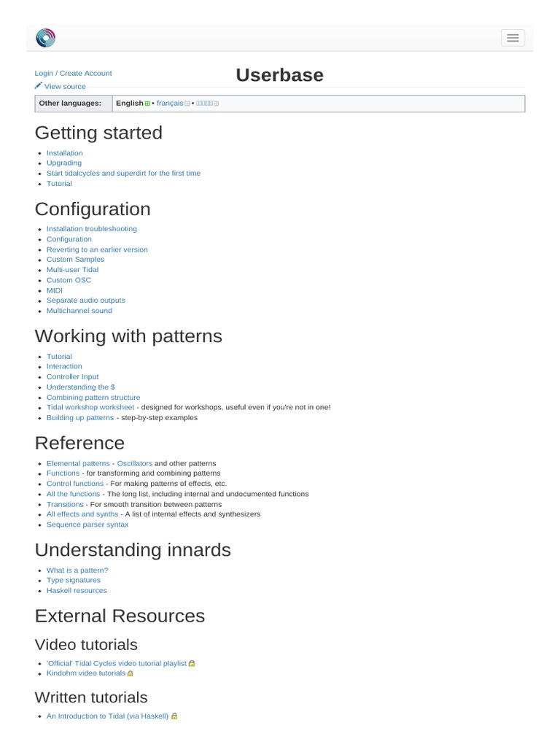
Task: Open the Login / Create Account link
Action: pyautogui.click(x=73, y=73)
